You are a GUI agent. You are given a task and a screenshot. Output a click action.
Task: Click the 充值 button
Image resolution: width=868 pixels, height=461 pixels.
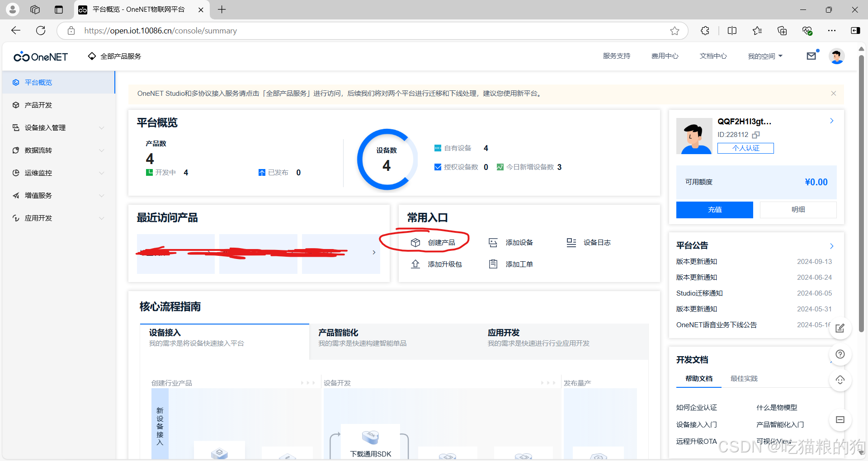pyautogui.click(x=714, y=210)
